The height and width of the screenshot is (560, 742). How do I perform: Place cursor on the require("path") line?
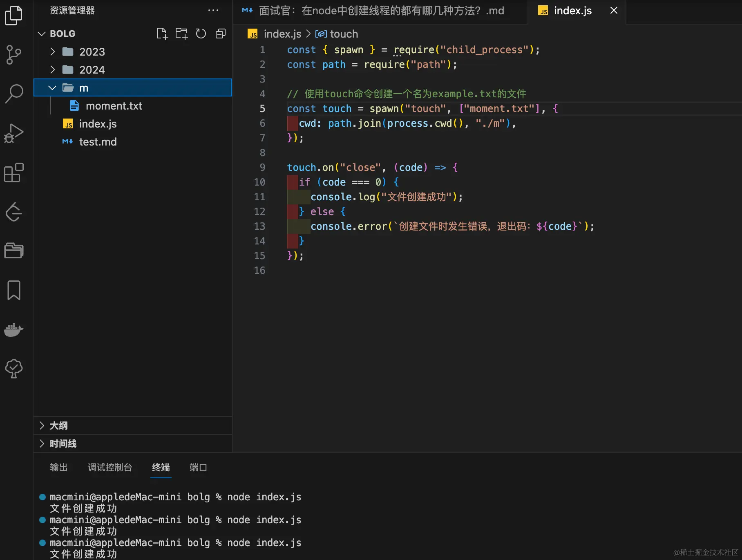pos(372,65)
